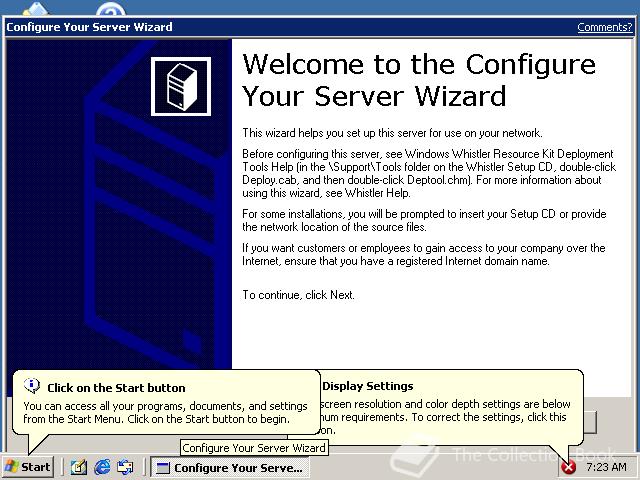Click the notepad-style Quick Launch icon
The height and width of the screenshot is (480, 640).
click(78, 467)
